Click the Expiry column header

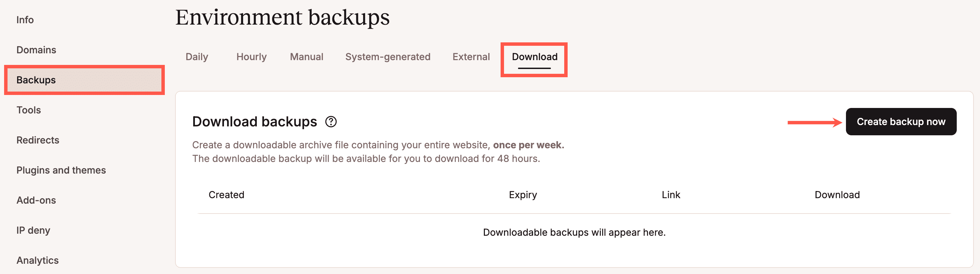pos(523,195)
